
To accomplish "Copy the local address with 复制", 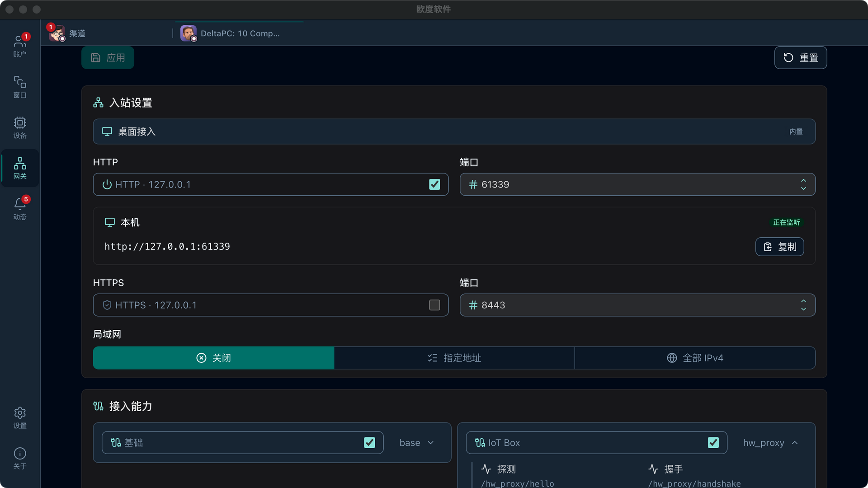I will [x=780, y=247].
